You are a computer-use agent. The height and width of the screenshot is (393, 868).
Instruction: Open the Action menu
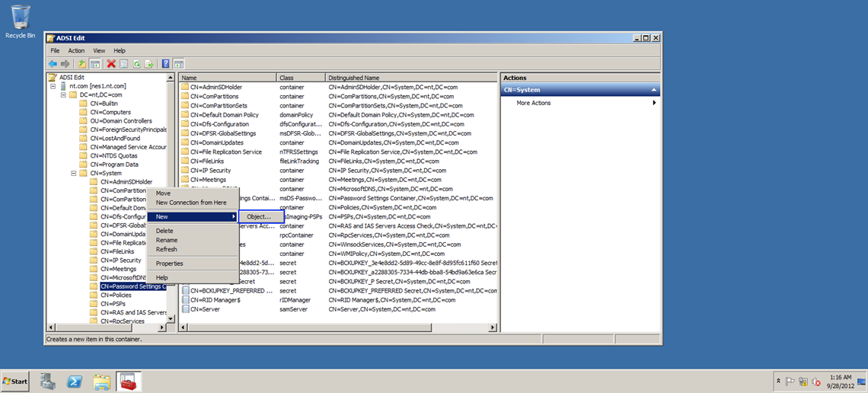click(x=76, y=50)
